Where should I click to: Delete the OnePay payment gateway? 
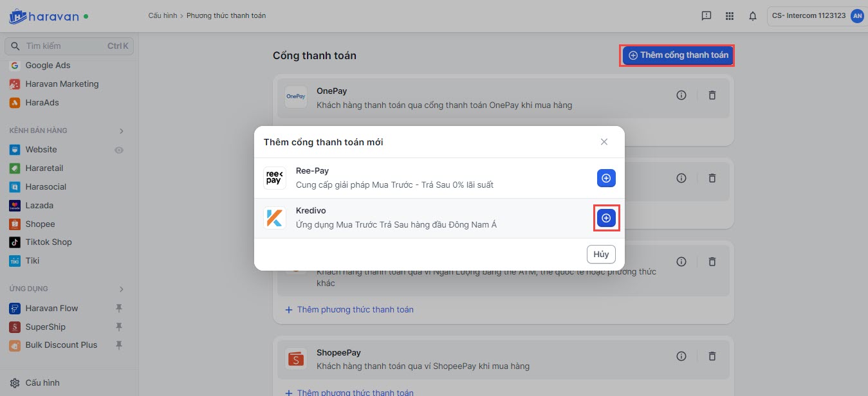point(712,95)
